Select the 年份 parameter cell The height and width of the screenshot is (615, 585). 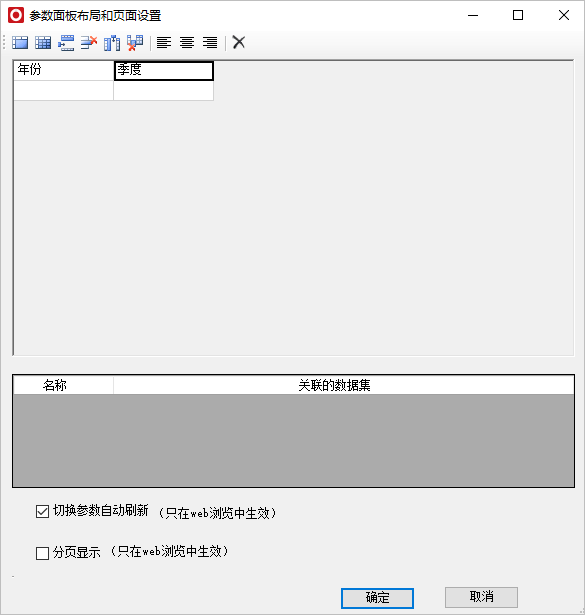tap(64, 71)
